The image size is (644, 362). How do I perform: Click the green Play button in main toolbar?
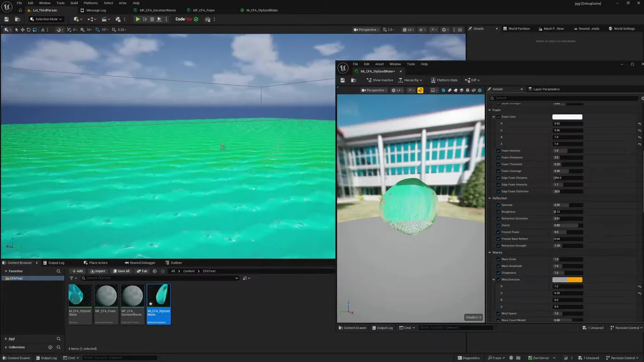pyautogui.click(x=138, y=19)
